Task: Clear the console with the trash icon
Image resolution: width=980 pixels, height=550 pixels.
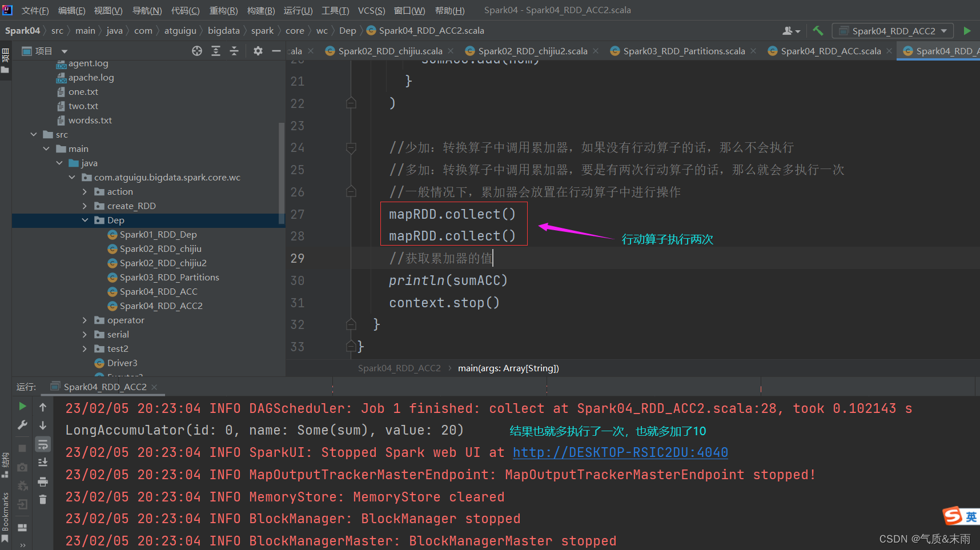Action: pos(43,500)
